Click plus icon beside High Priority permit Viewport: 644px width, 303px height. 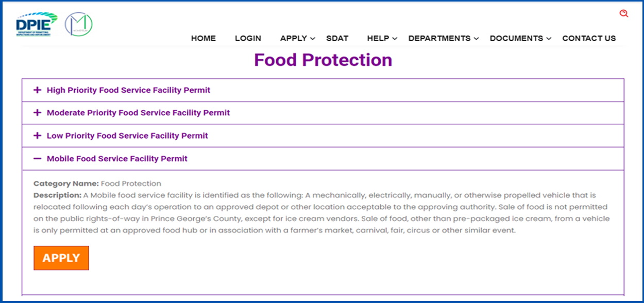(37, 90)
